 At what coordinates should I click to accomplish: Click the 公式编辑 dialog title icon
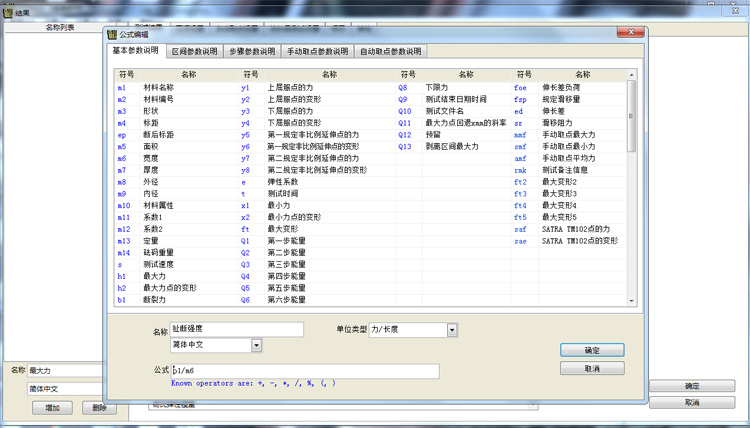click(x=111, y=34)
